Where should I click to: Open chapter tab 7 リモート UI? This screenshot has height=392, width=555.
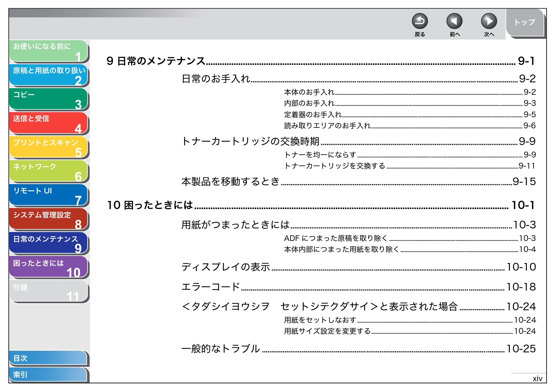(49, 195)
